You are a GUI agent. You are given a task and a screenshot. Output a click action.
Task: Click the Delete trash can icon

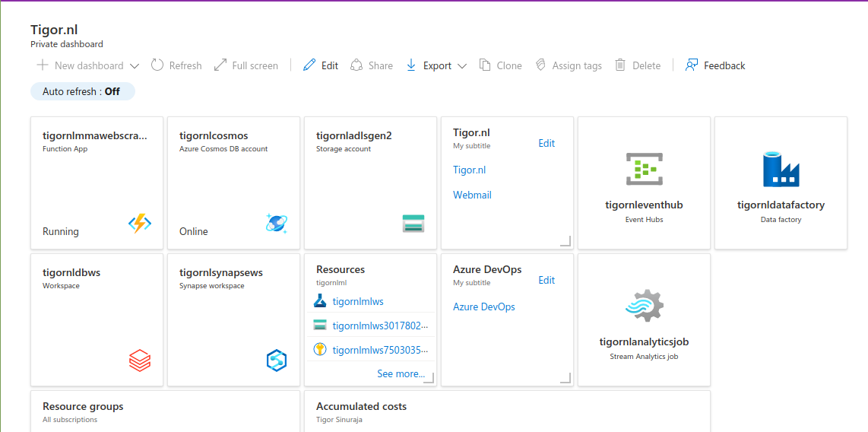[620, 65]
